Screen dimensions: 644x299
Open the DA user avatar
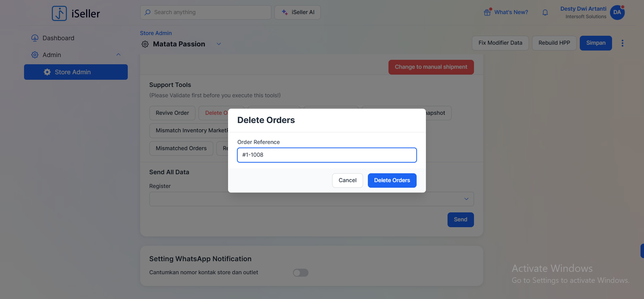click(617, 13)
